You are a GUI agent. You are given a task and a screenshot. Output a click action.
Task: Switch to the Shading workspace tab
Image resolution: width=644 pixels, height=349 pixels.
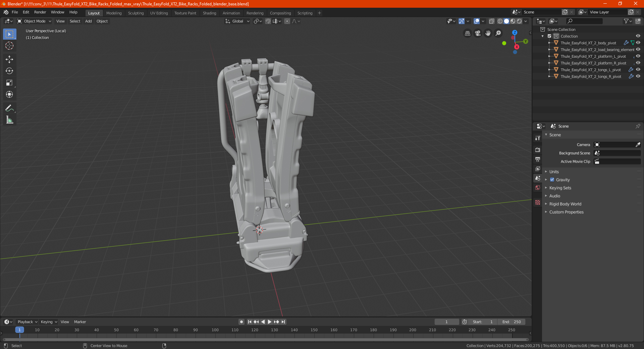point(209,13)
